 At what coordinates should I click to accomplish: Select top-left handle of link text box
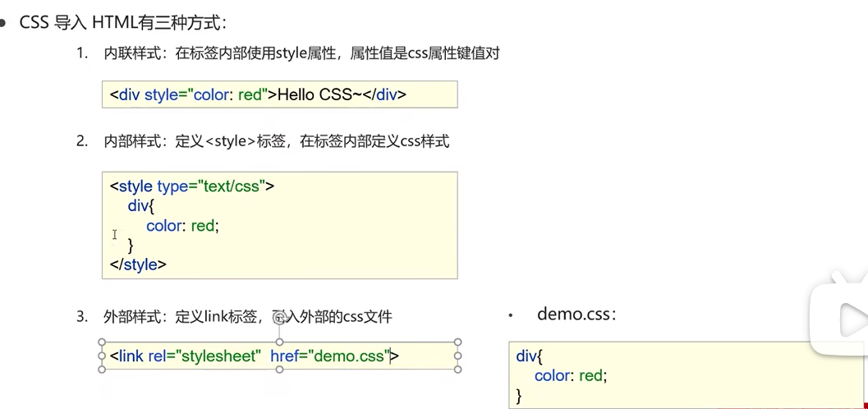click(x=102, y=342)
